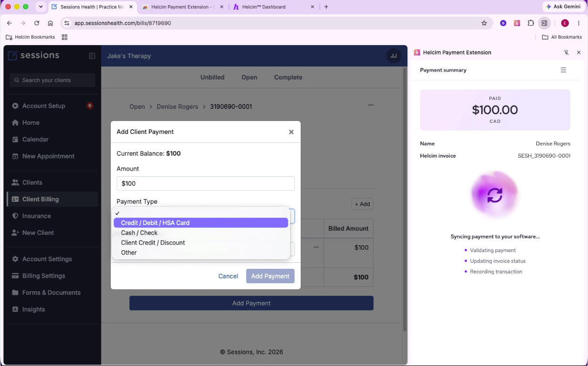The image size is (588, 366).
Task: Choose Credit / Debit / HSA Card option
Action: tap(201, 223)
